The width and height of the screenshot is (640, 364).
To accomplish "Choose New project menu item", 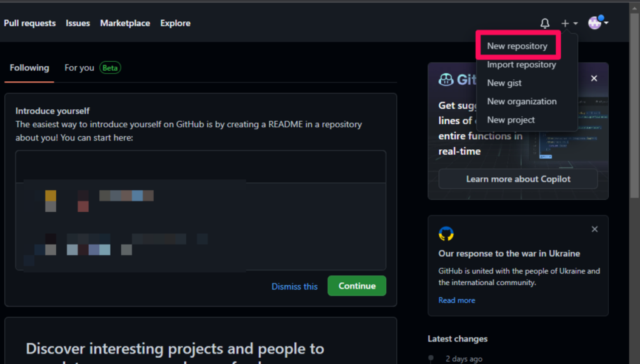I will 511,120.
